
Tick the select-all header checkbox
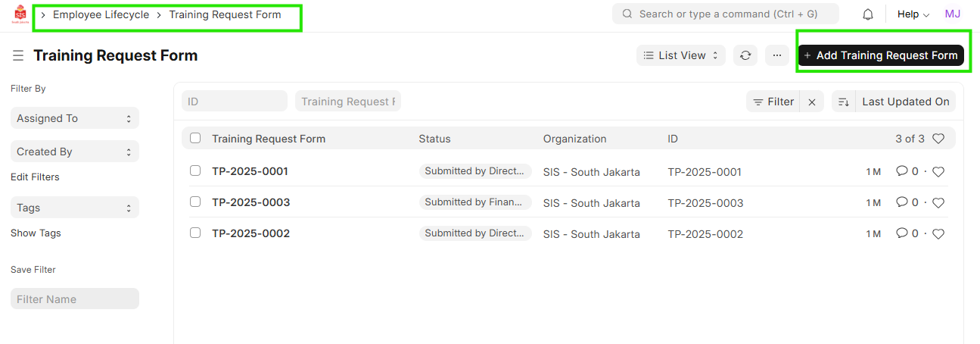195,139
